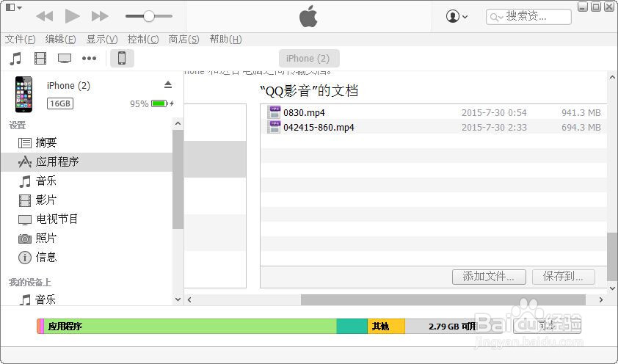Click the sync button in storage bar
Viewport: 618px width, 364px height.
(547, 326)
